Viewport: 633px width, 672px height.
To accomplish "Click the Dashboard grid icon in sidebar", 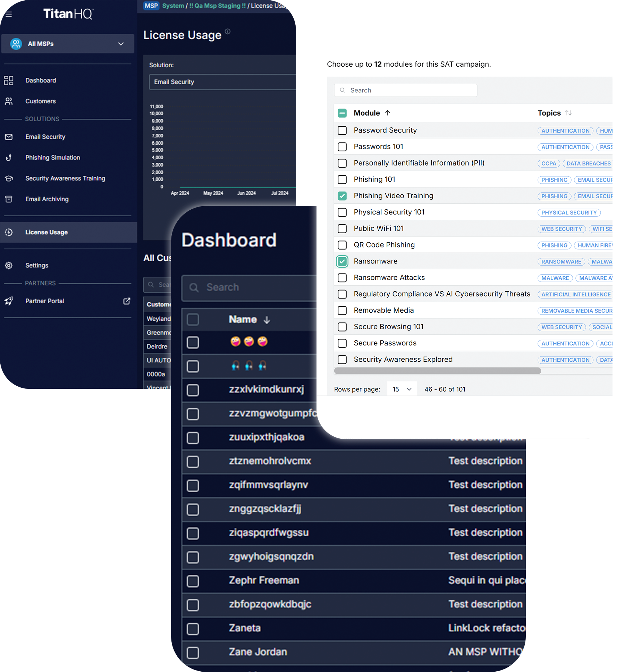I will coord(9,81).
